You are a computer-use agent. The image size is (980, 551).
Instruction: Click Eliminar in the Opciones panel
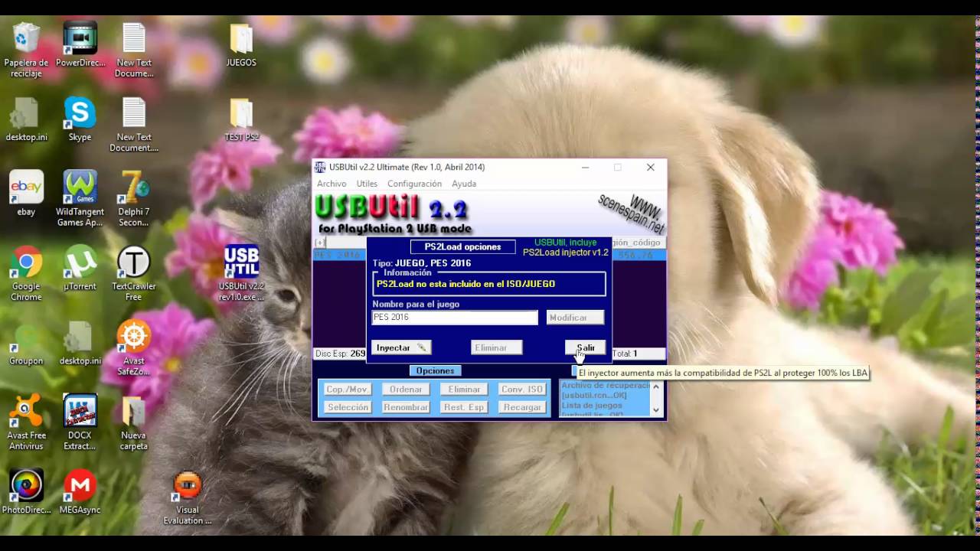point(464,389)
